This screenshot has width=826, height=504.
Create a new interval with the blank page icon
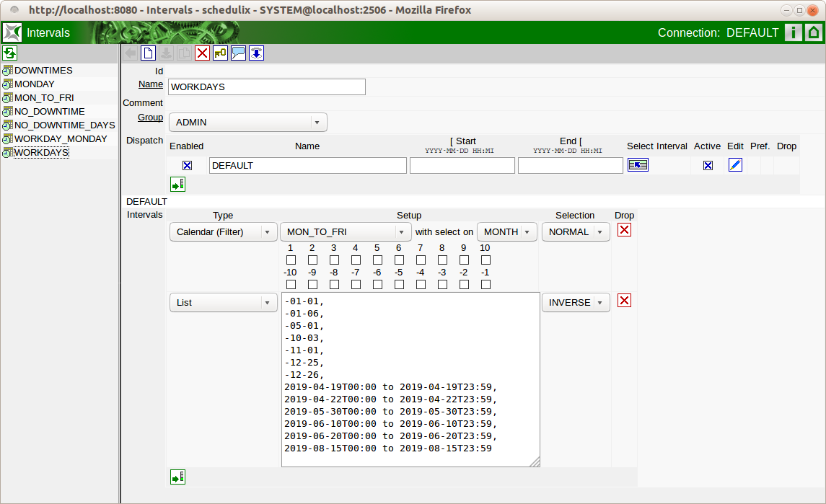click(x=148, y=53)
